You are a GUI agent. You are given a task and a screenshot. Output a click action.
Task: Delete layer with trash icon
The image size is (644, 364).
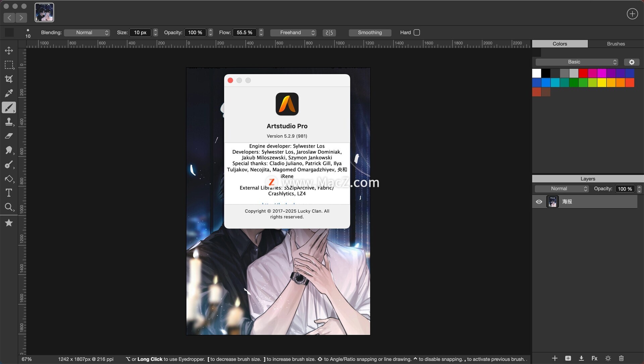[621, 358]
